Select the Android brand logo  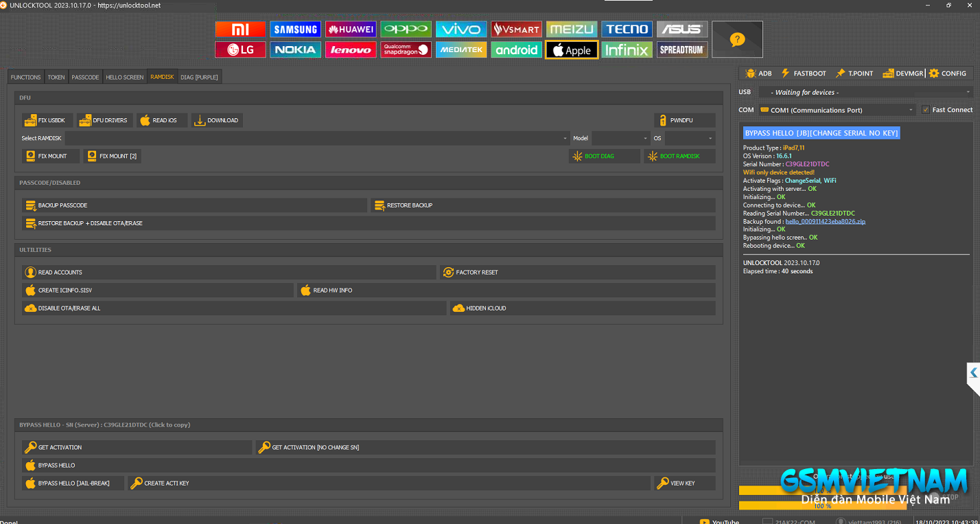click(517, 49)
